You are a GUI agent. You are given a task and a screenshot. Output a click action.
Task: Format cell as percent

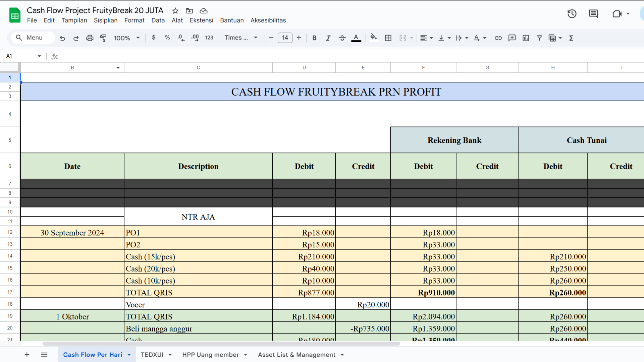point(167,38)
